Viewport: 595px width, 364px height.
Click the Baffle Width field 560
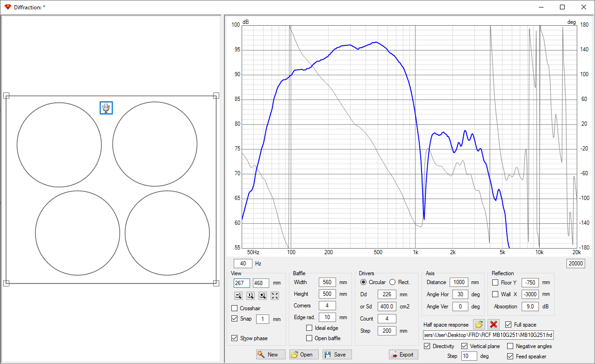pos(327,282)
